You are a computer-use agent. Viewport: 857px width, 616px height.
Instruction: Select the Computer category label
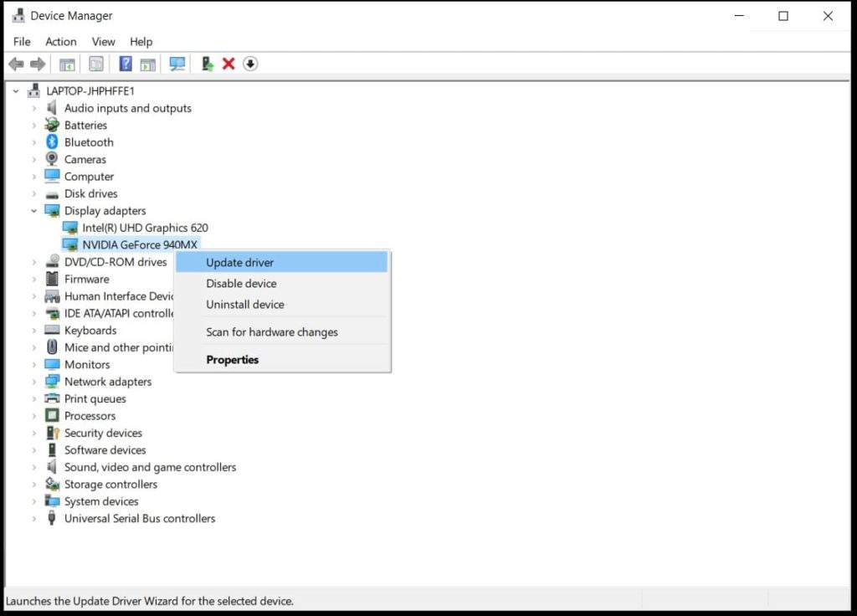(x=89, y=177)
